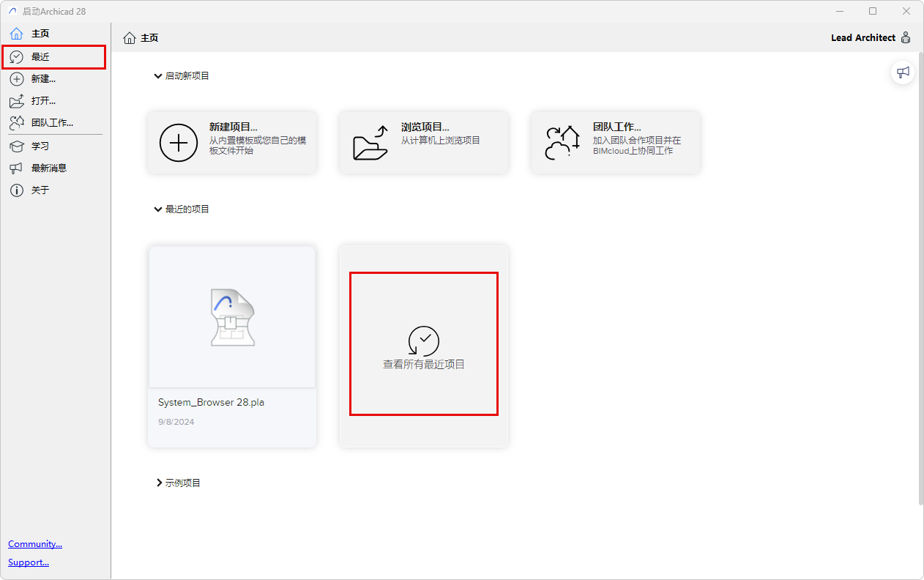Click the cloud icon beside sidebar 团队工作...
Image resolution: width=924 pixels, height=580 pixels.
coord(16,123)
